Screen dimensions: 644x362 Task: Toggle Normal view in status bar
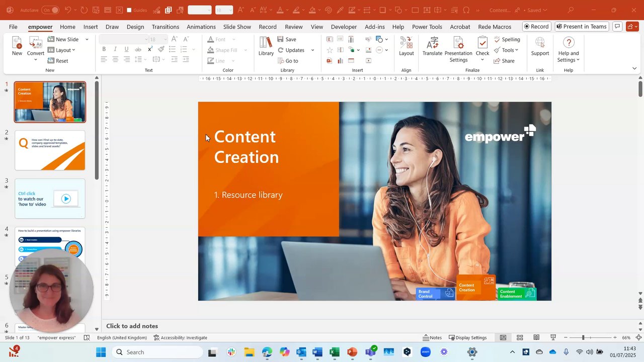(x=503, y=337)
